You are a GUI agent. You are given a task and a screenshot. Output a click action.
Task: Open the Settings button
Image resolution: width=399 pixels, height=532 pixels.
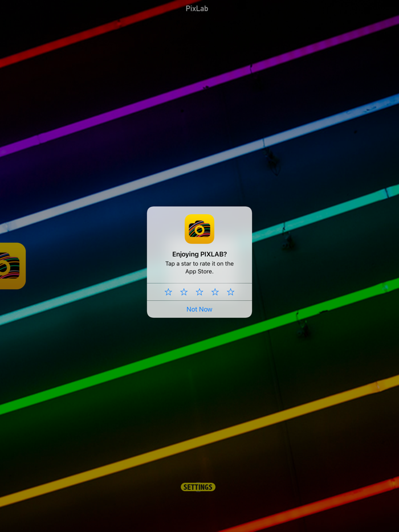point(198,487)
